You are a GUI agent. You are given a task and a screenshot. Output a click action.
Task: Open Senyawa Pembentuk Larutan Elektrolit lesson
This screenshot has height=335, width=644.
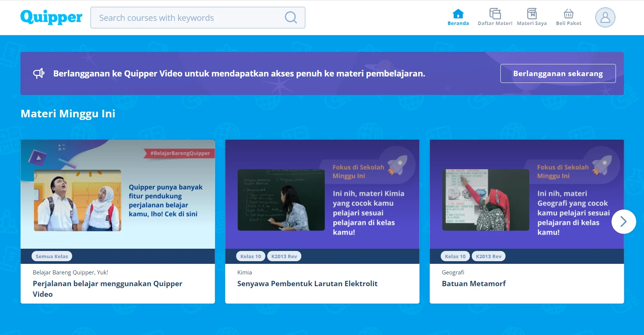pos(307,284)
